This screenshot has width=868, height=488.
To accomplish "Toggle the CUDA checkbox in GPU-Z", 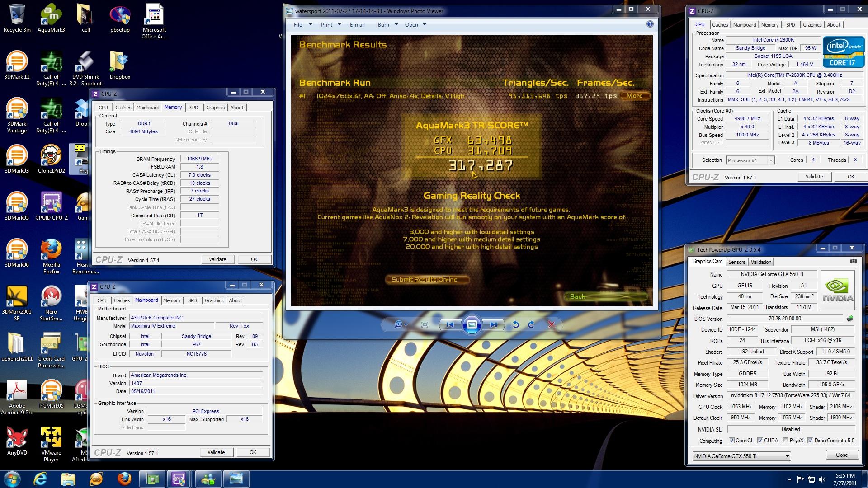I will point(760,441).
